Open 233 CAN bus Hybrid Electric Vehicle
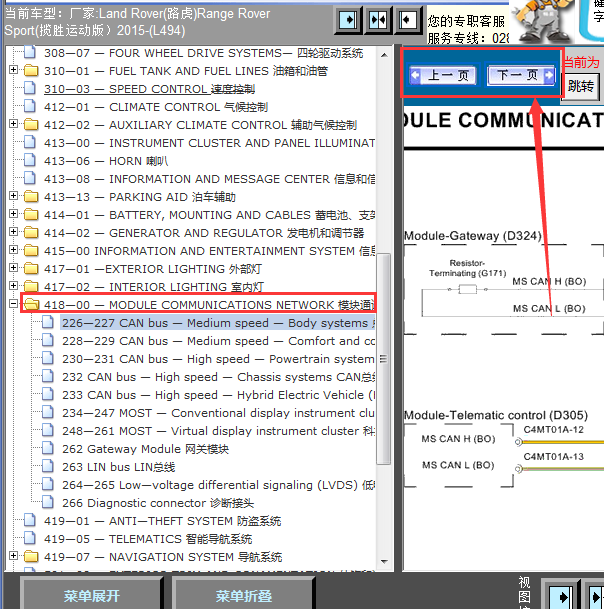604x609 pixels. pos(218,395)
